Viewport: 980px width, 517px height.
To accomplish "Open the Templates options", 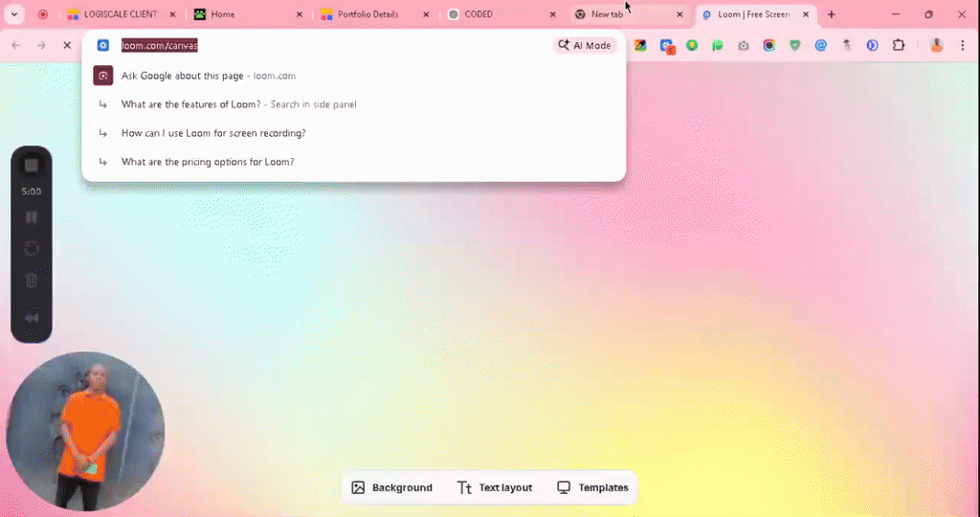I will 592,487.
